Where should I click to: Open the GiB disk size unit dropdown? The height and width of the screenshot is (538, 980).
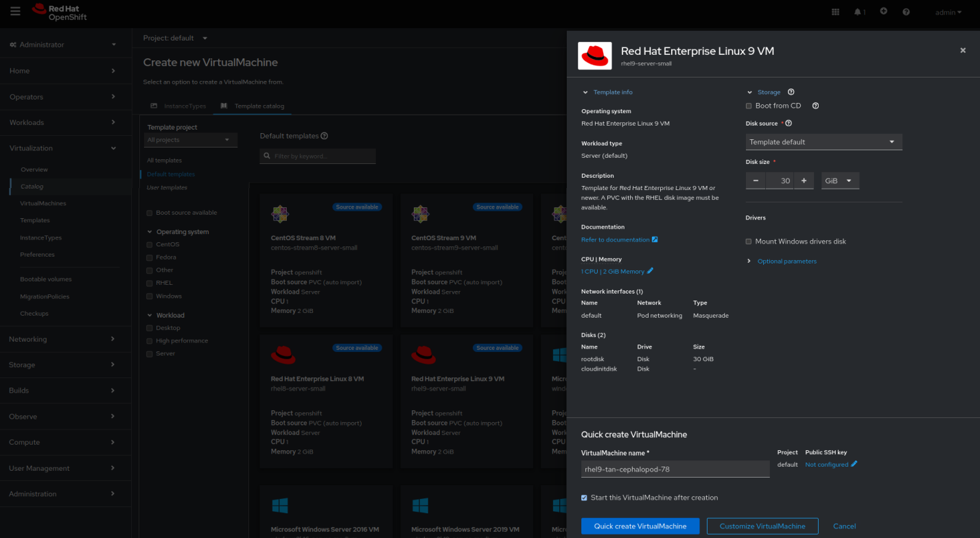click(x=840, y=180)
